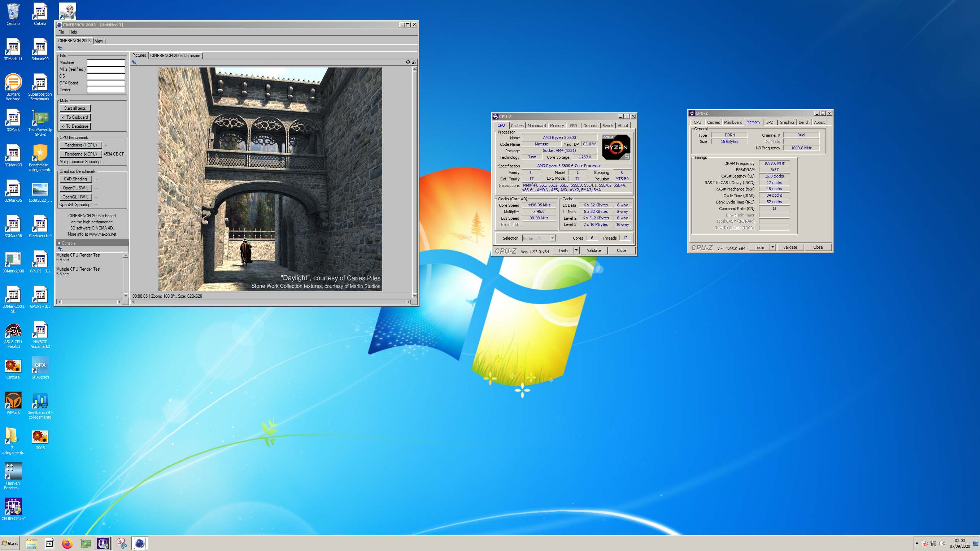Open SPD tab in right CPU-Z window

769,122
